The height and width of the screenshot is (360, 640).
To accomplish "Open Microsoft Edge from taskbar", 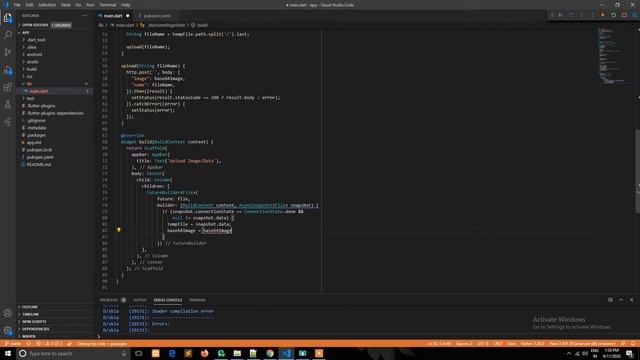I will 172,353.
